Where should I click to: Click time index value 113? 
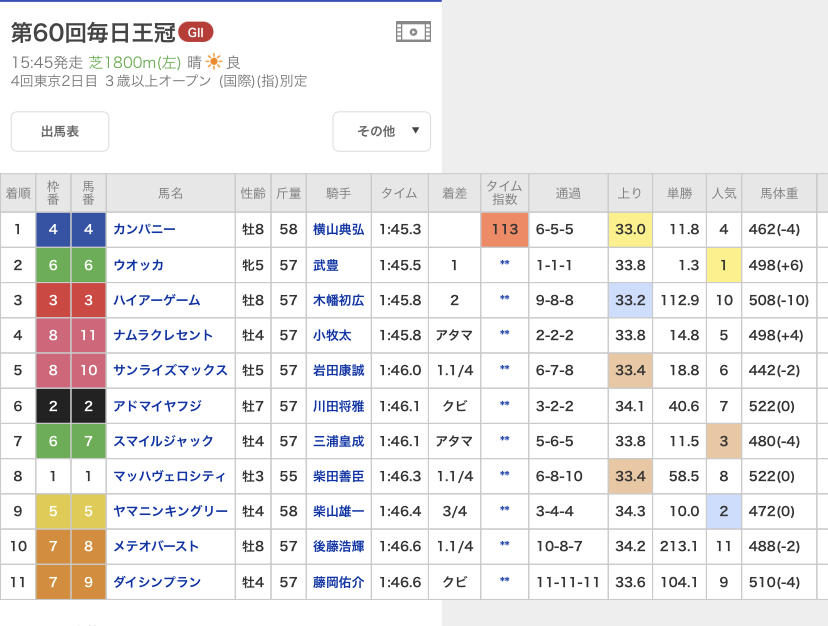pos(505,230)
